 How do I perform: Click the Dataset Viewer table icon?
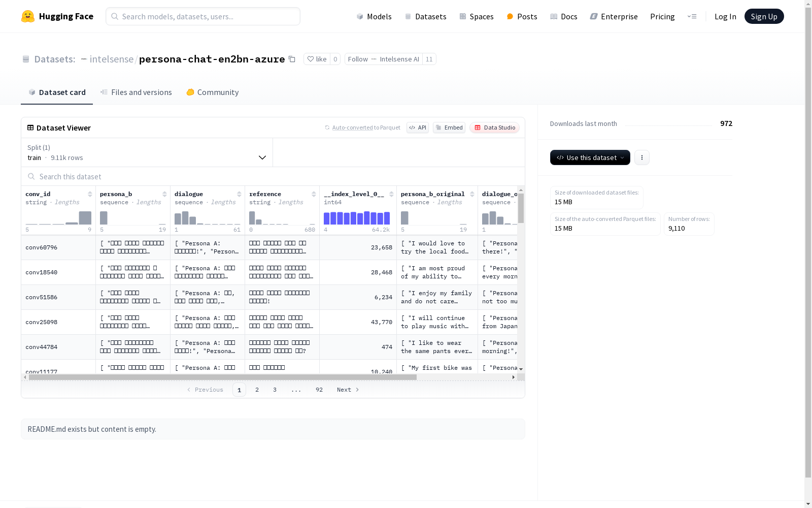pos(30,128)
